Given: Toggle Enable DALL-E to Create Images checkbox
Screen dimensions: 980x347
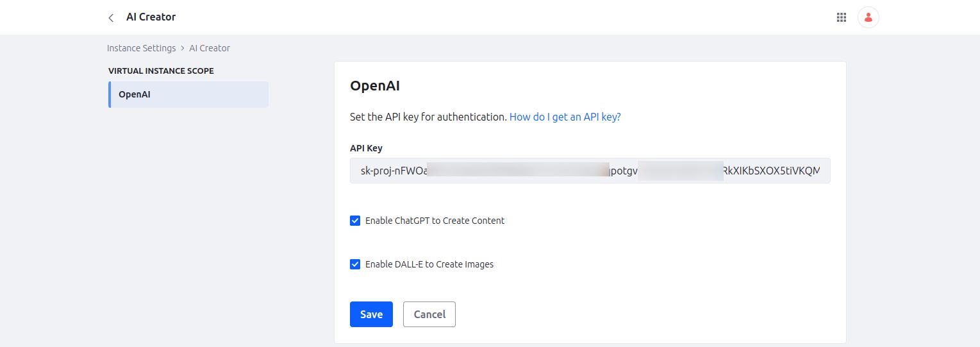Looking at the screenshot, I should (x=355, y=264).
